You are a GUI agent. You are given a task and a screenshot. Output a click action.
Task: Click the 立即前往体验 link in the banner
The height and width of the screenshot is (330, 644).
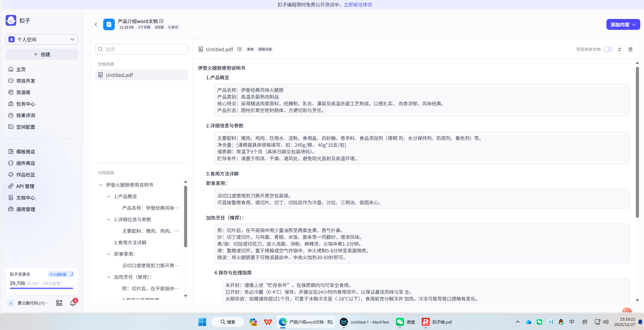tap(357, 5)
